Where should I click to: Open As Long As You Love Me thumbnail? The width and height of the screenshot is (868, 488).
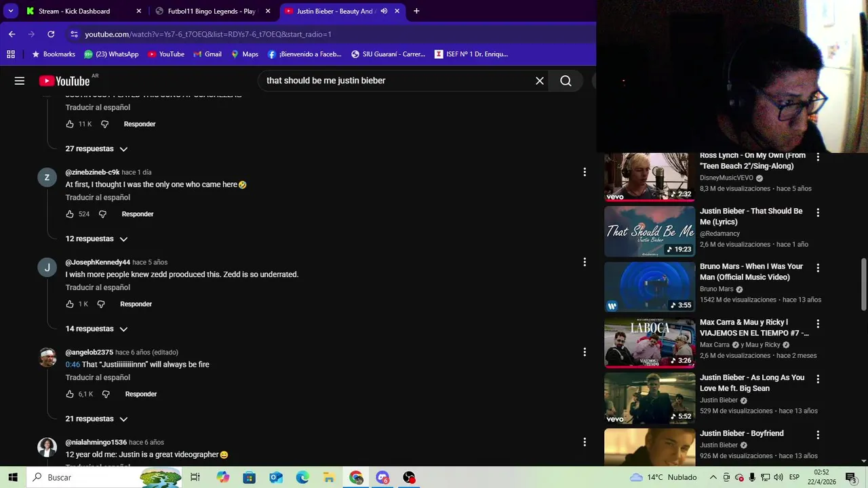tap(650, 398)
